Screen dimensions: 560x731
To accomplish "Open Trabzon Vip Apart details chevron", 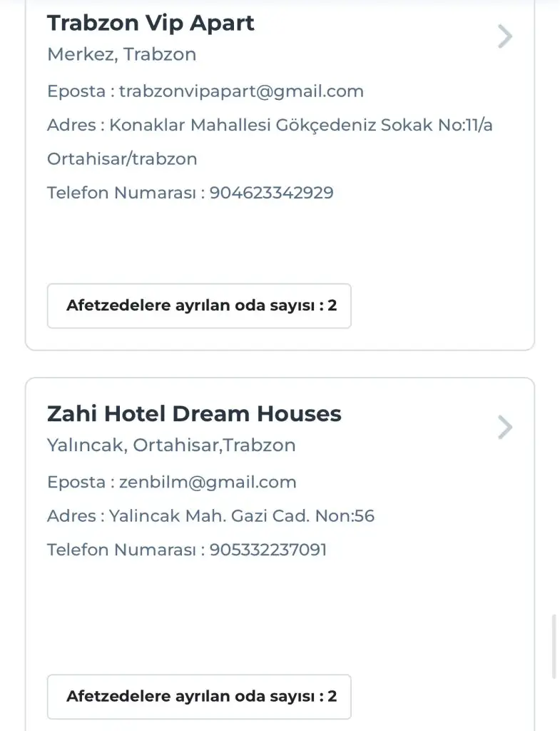I will (x=505, y=36).
